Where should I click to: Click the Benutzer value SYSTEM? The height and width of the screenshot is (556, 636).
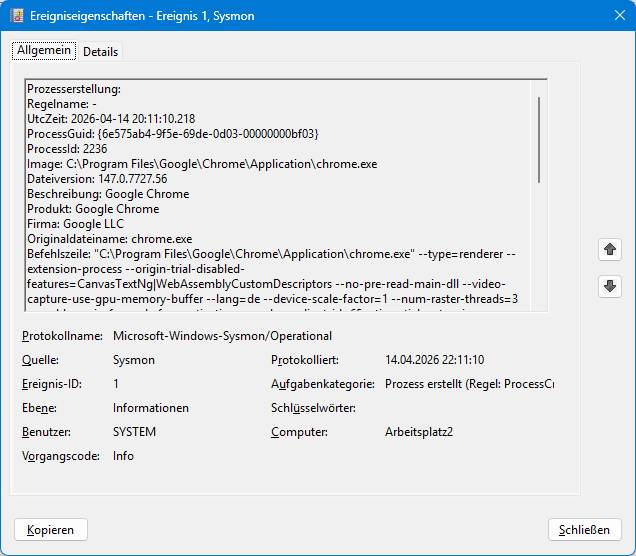(x=134, y=432)
